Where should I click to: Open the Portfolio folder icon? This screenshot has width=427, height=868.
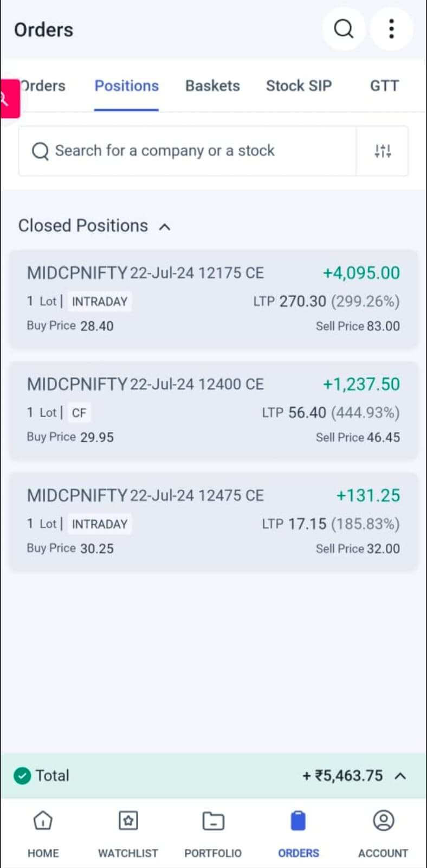[213, 821]
